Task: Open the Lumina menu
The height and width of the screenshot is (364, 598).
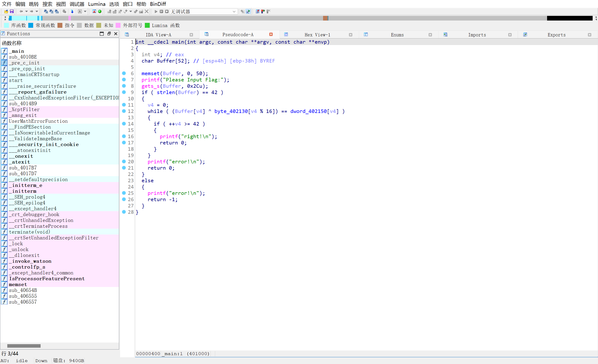Action: tap(97, 4)
